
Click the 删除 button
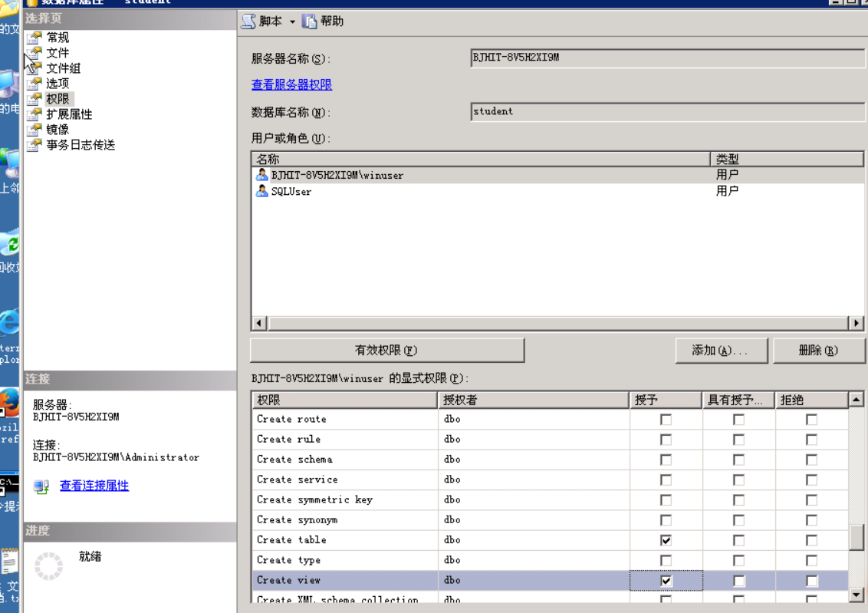pos(819,350)
